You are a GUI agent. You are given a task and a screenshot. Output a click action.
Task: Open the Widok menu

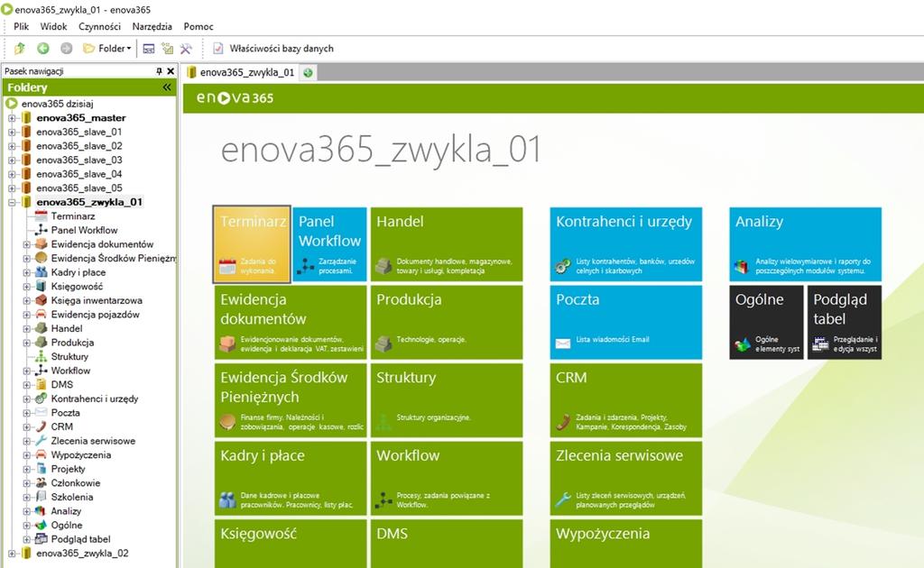53,26
